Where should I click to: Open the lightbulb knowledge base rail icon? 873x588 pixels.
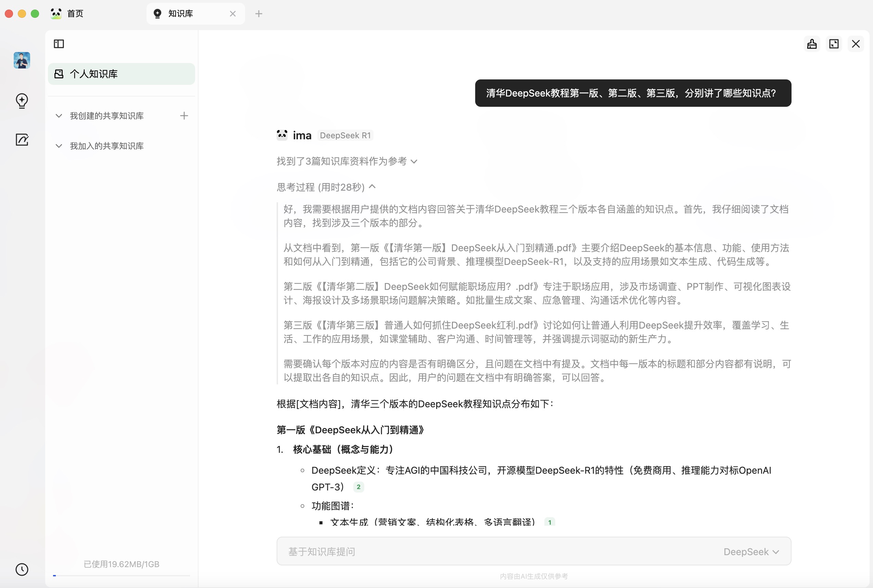(22, 101)
